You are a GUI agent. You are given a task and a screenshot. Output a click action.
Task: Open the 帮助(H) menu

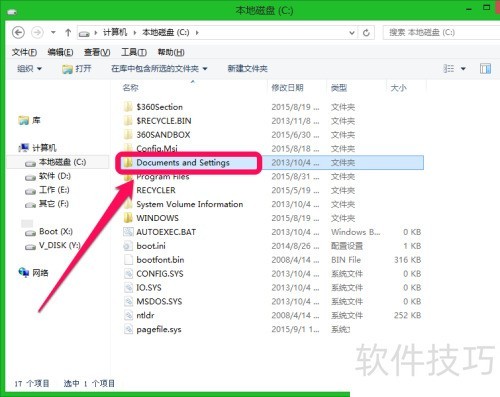171,52
